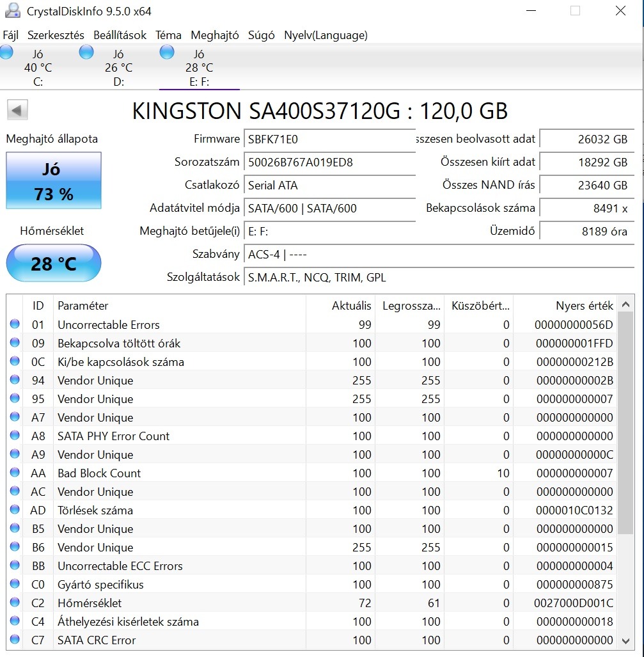Viewport: 644px width, 657px height.
Task: Click the Nyers érték column header
Action: (565, 305)
